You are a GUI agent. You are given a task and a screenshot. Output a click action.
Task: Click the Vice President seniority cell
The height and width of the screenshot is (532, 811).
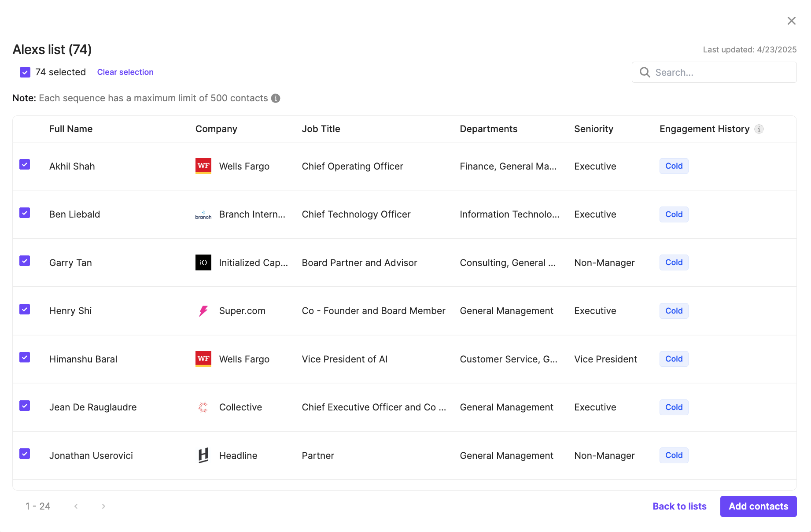coord(605,359)
